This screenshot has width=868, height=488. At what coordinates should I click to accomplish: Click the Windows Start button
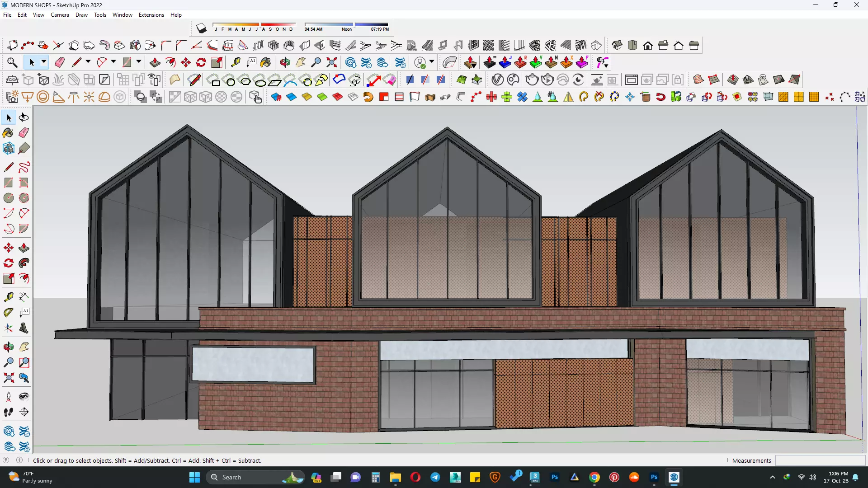click(x=194, y=477)
